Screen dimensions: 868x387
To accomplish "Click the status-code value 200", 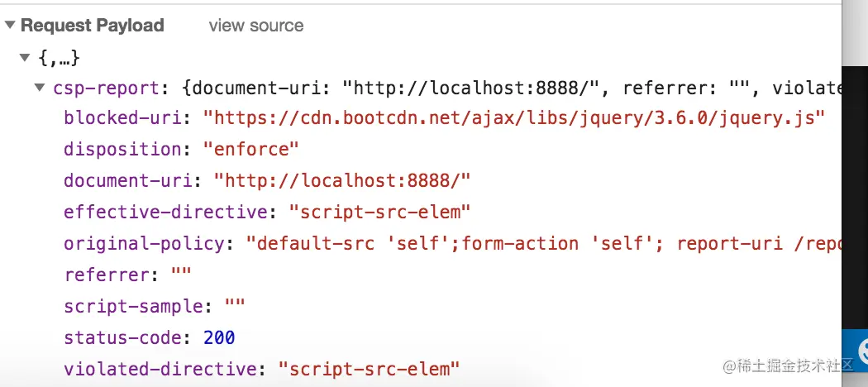I will pyautogui.click(x=219, y=337).
